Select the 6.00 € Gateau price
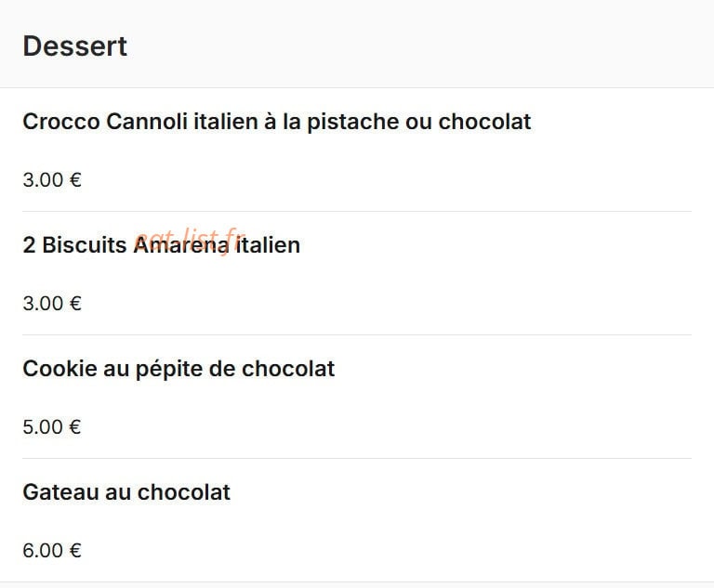The width and height of the screenshot is (714, 588). tap(52, 551)
